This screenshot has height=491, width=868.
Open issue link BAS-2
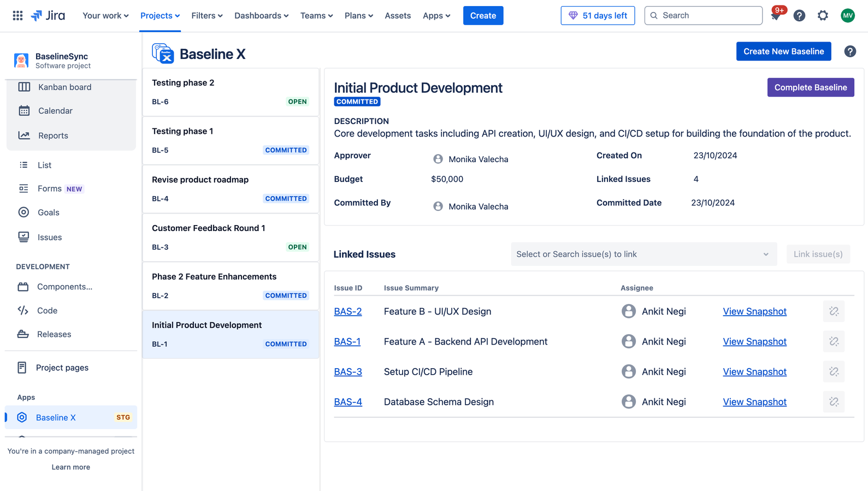pos(348,311)
